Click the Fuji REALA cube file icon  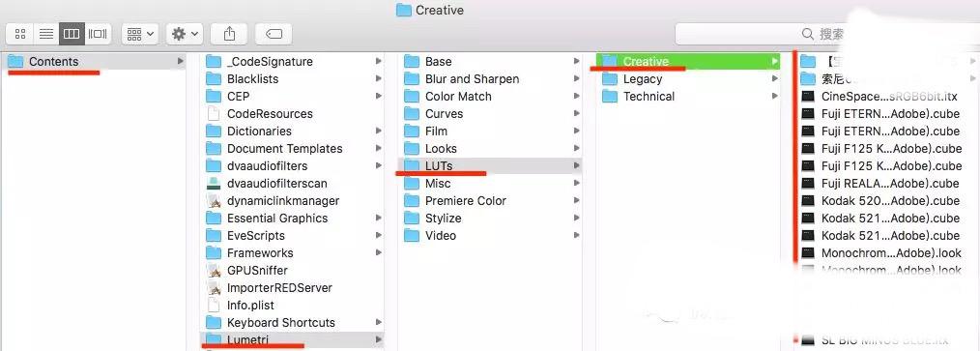tap(808, 184)
